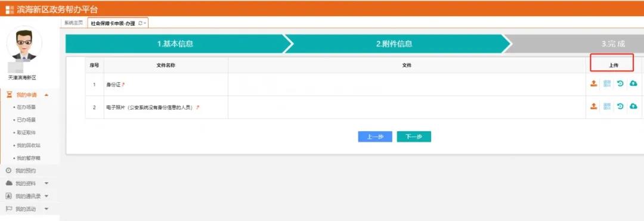
Task: Click the cloud upload icon in the 电子照片 row
Action: click(x=633, y=107)
